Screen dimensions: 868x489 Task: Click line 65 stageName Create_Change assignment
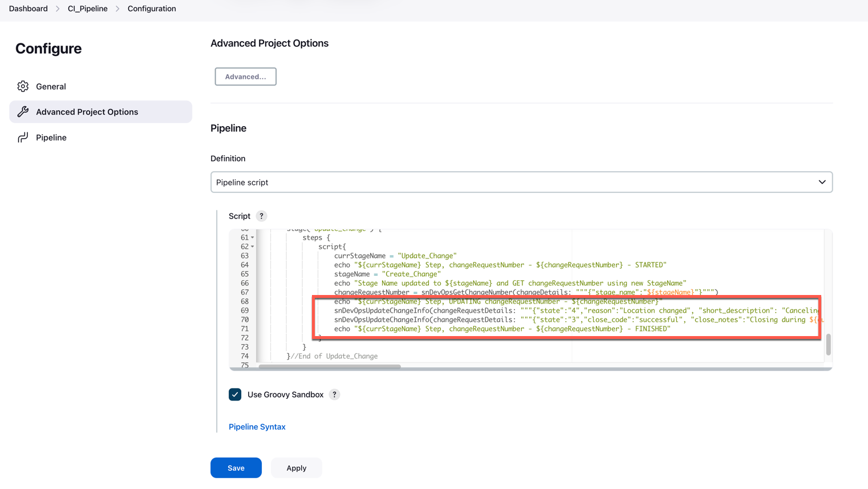(x=387, y=274)
